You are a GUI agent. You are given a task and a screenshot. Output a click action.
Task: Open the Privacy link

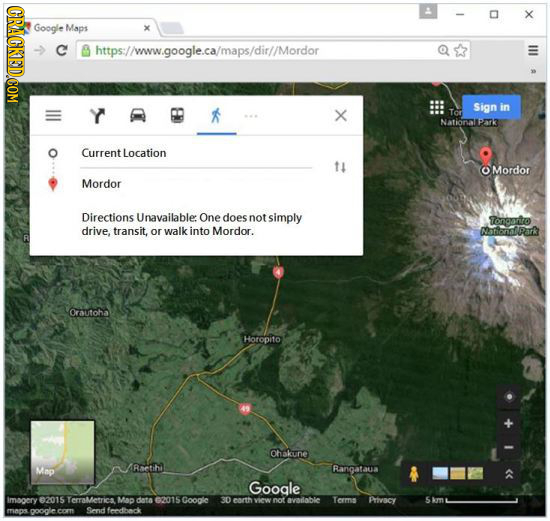click(382, 500)
